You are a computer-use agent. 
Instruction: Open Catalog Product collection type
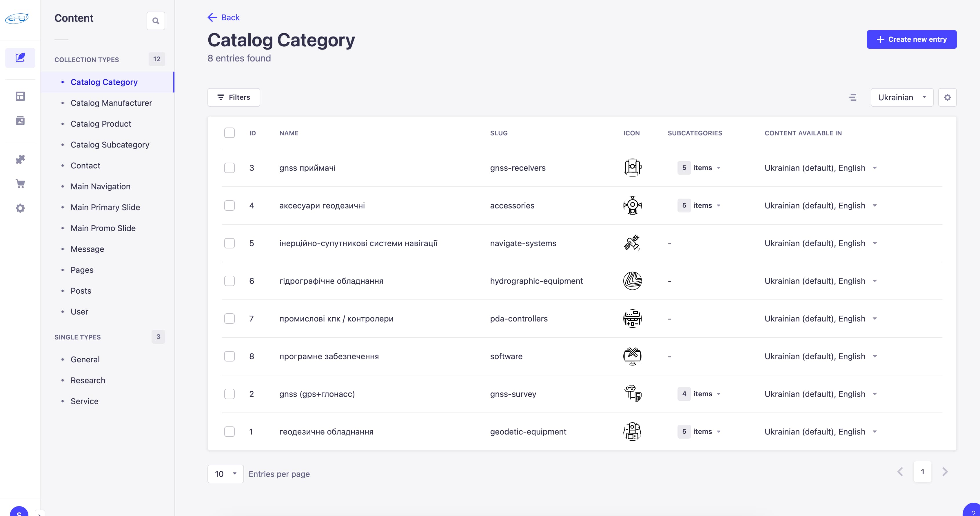[x=101, y=124]
